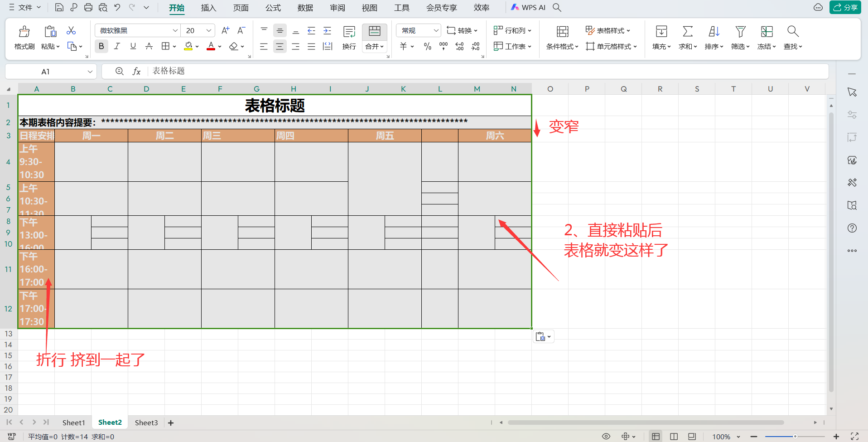Click the Save icon in quick toolbar

(59, 7)
